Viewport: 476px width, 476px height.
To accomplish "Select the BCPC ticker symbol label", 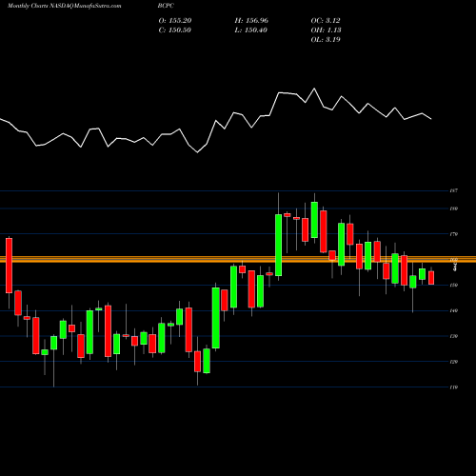I will [167, 6].
